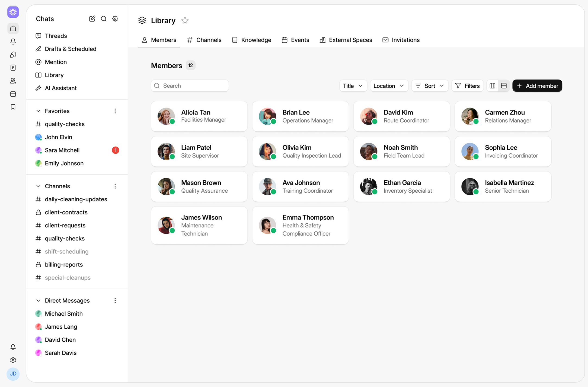
Task: Compose a new chat with the pencil icon
Action: pos(92,19)
